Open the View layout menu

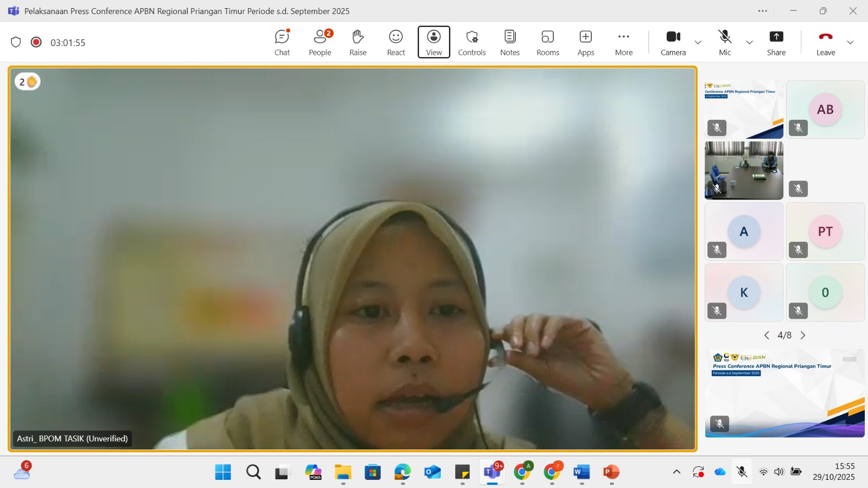(433, 42)
